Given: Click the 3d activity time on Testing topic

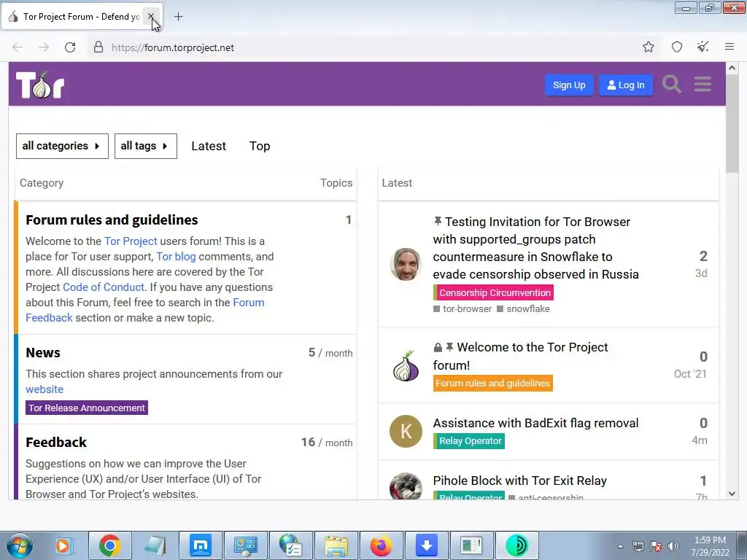Looking at the screenshot, I should point(701,273).
